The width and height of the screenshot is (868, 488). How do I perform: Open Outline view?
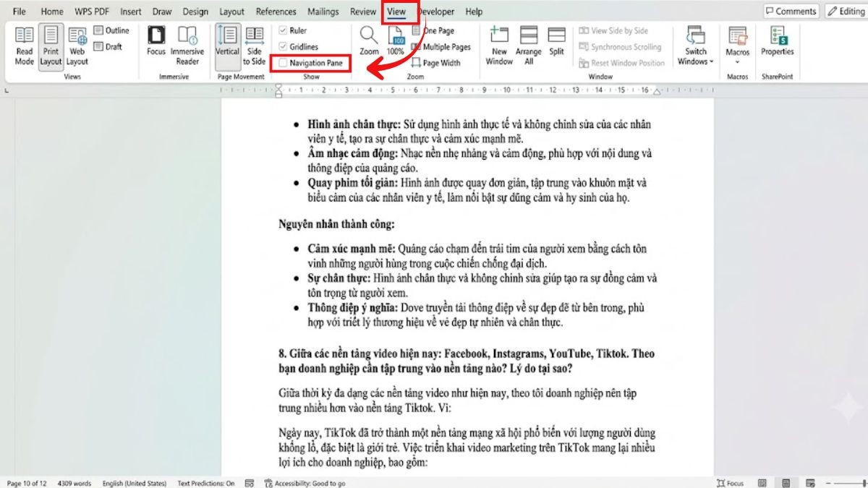[x=111, y=31]
